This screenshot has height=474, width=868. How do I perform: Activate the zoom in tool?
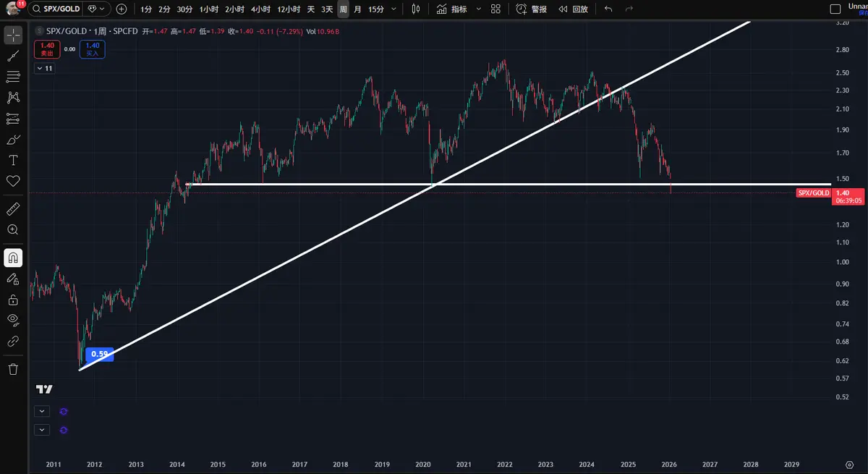[x=13, y=229]
